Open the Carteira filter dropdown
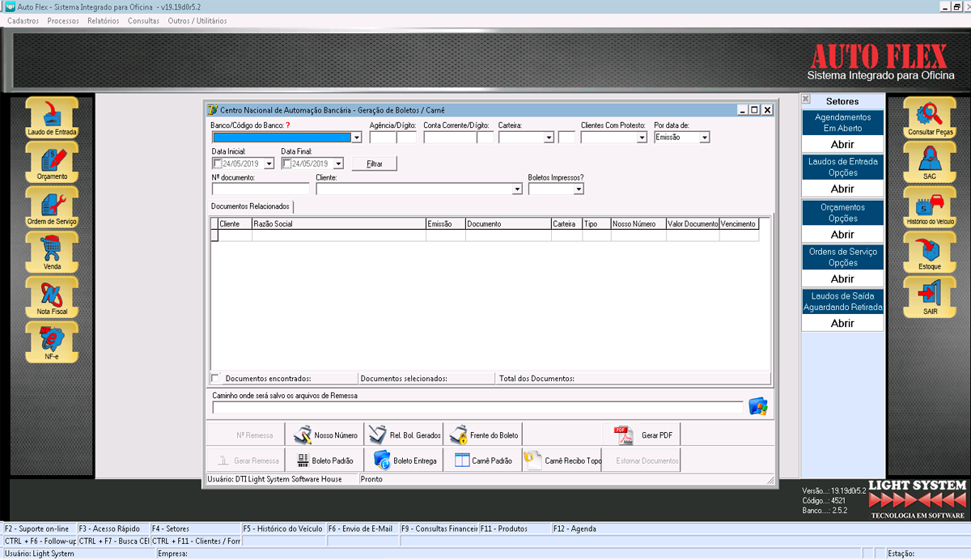Viewport: 971px width, 560px height. (549, 138)
